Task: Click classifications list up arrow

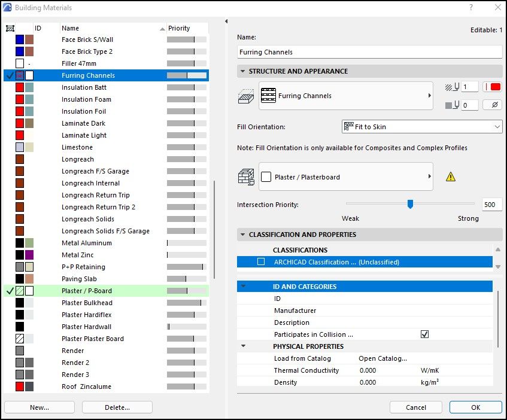Action: [498, 249]
